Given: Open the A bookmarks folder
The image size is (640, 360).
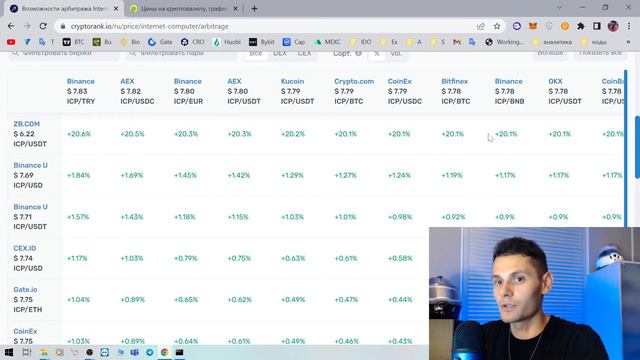Looking at the screenshot, I should point(414,42).
